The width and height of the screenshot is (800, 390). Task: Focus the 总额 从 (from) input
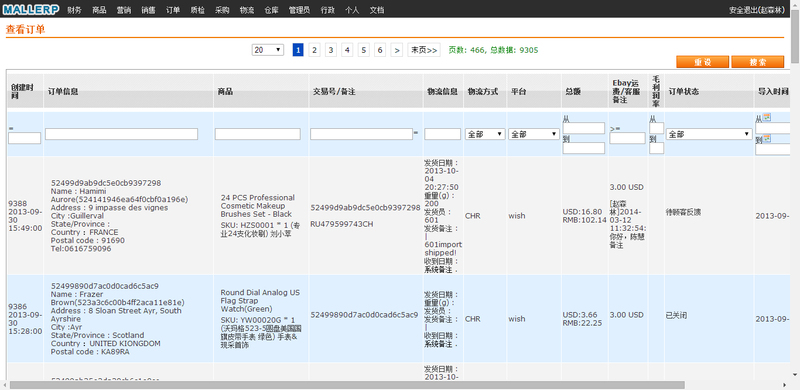click(x=584, y=128)
